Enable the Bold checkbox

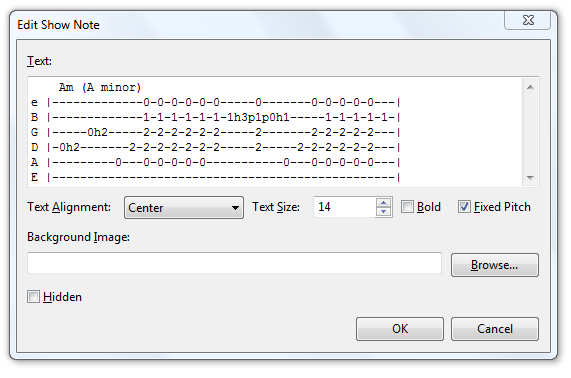click(x=407, y=207)
